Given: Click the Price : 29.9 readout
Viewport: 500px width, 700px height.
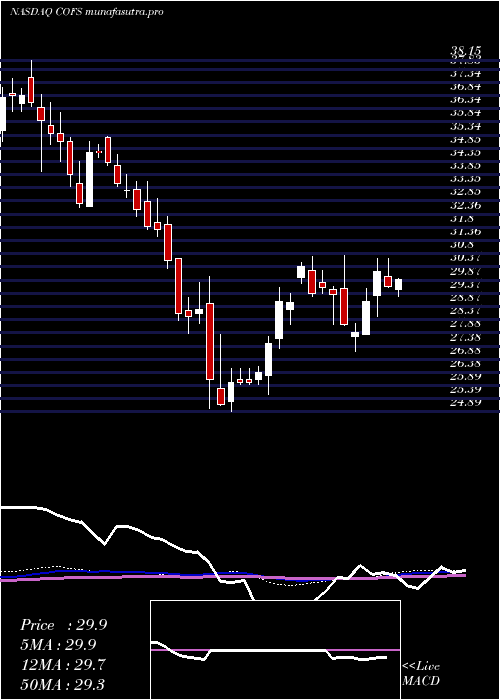Looking at the screenshot, I should point(63,625).
